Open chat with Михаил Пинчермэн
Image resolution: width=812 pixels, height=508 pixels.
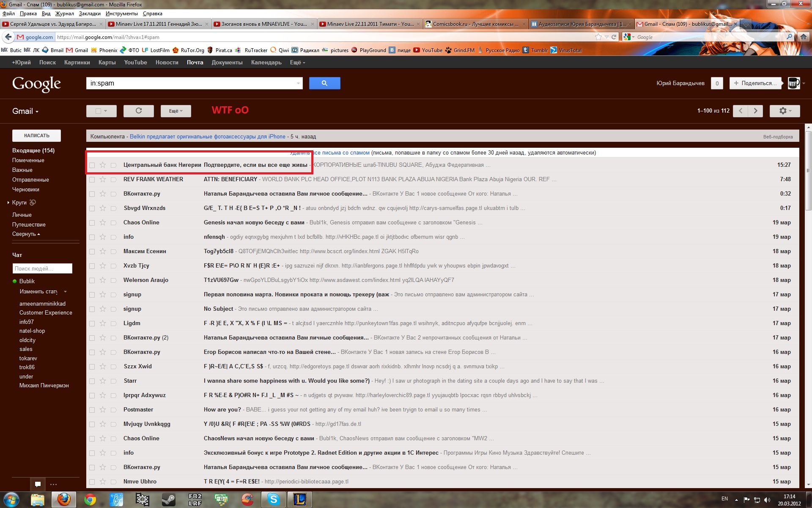tap(44, 386)
